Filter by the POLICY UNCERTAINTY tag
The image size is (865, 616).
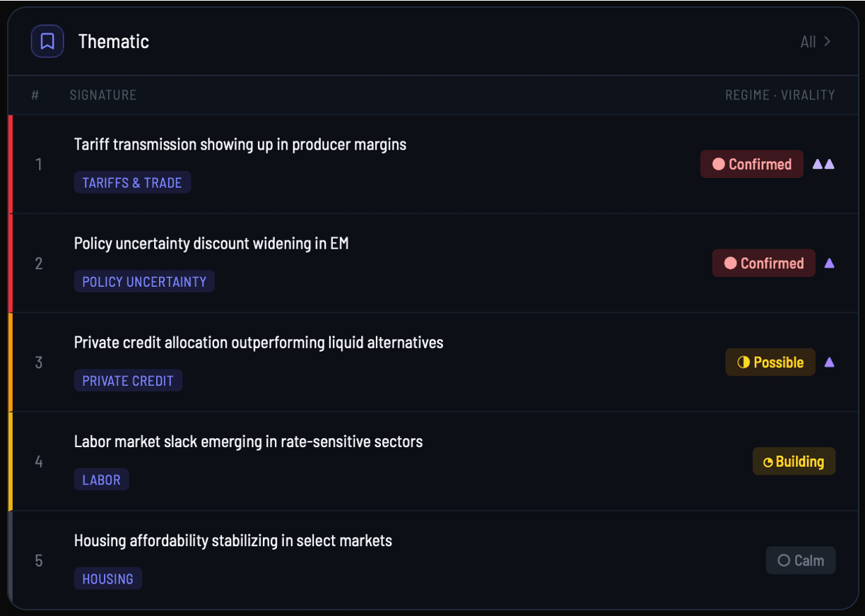point(144,282)
